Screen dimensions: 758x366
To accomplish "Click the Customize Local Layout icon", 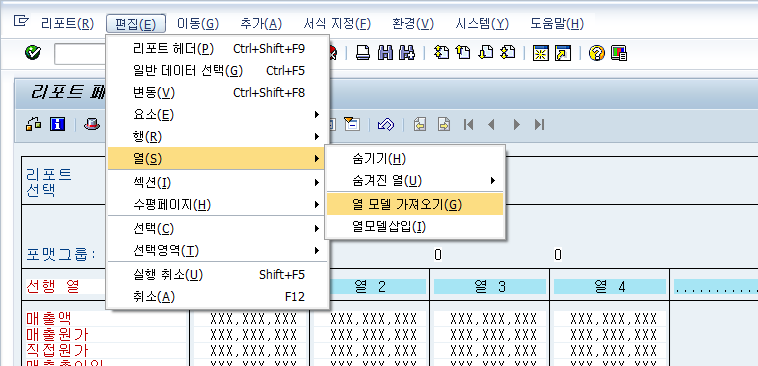I will 619,53.
